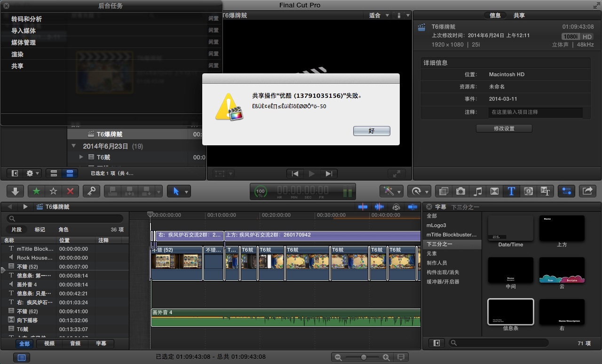The image size is (602, 364).
Task: Filter timeline index by 视频
Action: pyautogui.click(x=49, y=343)
